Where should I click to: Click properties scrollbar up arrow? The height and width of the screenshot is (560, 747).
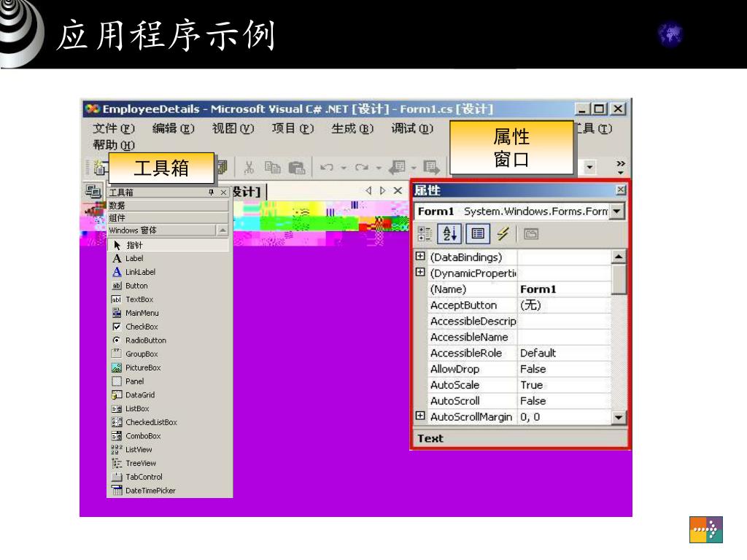pos(619,257)
